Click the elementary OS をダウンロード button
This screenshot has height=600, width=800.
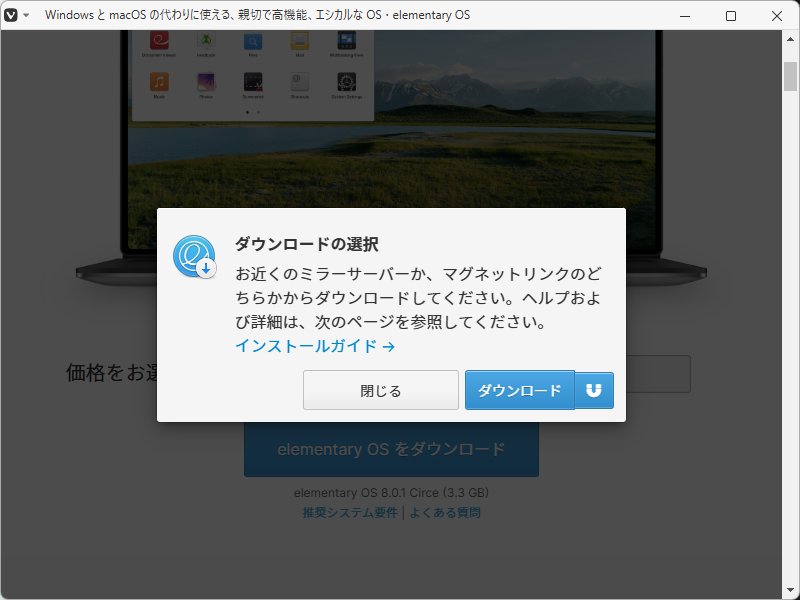[391, 449]
